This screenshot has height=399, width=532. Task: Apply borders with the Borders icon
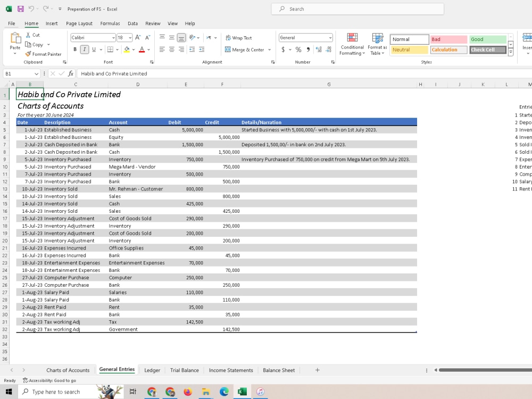(x=110, y=49)
